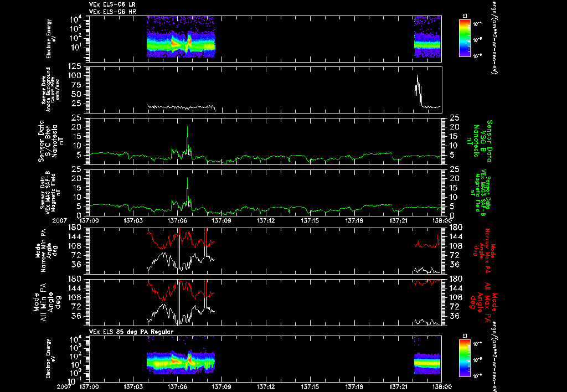
Task: Click '137:00' on the middle time axis
Action: (x=89, y=220)
